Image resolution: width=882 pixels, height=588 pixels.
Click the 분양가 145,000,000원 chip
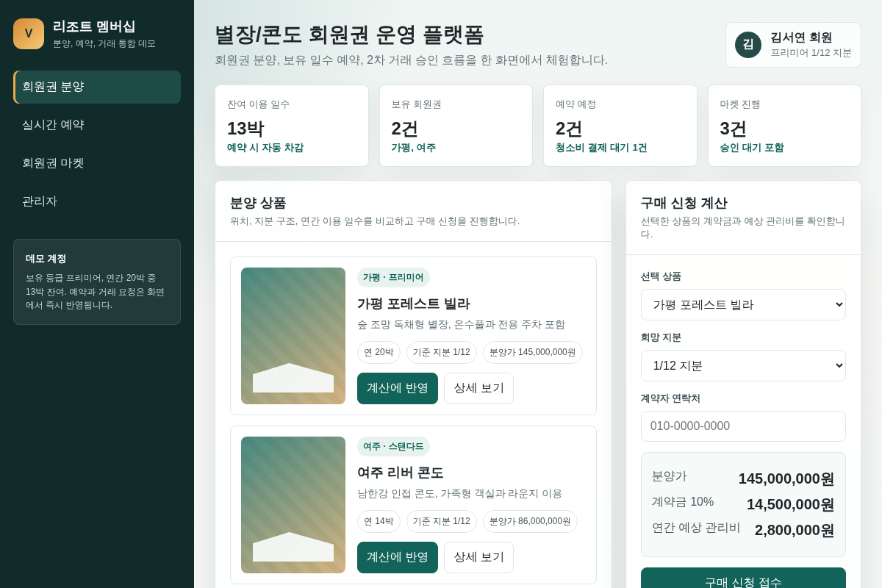tap(533, 352)
